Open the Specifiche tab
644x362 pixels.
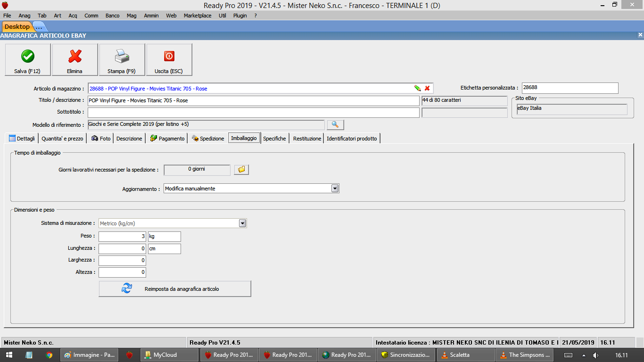click(274, 139)
